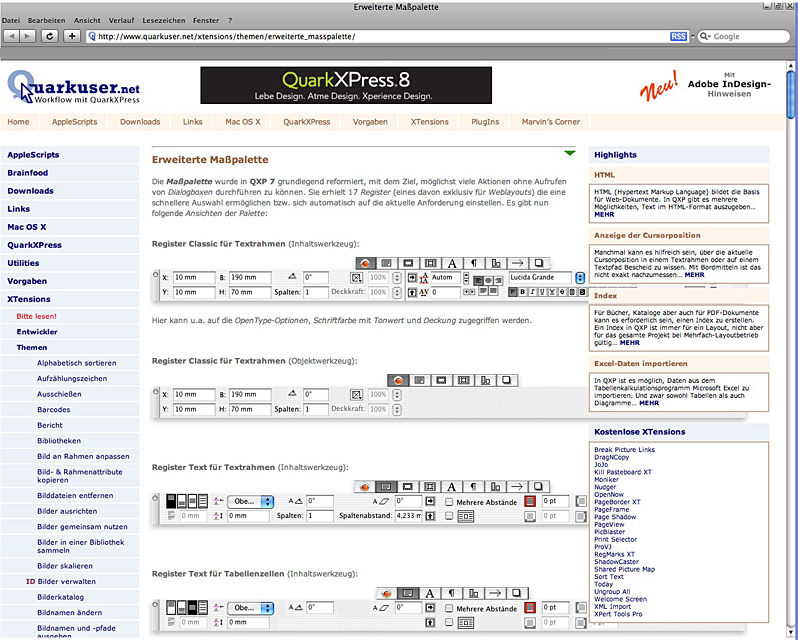Click the plus add-bookmark button
This screenshot has height=640, width=798.
tap(71, 36)
